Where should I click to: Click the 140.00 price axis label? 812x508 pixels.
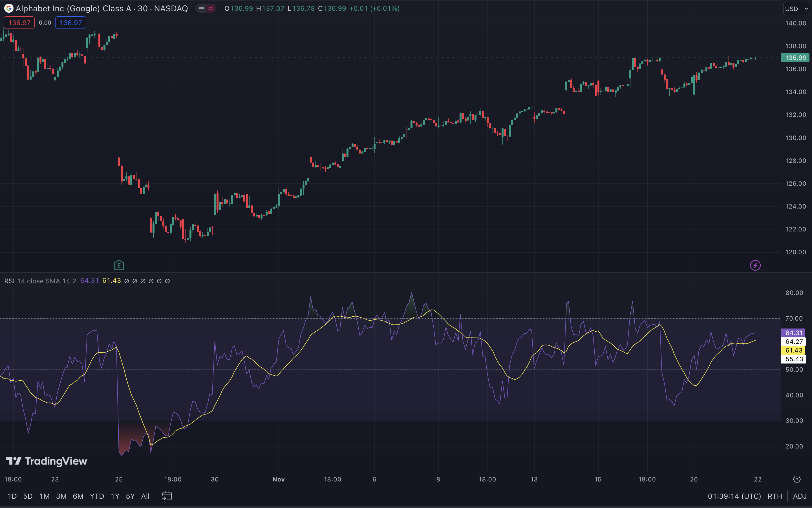[796, 23]
